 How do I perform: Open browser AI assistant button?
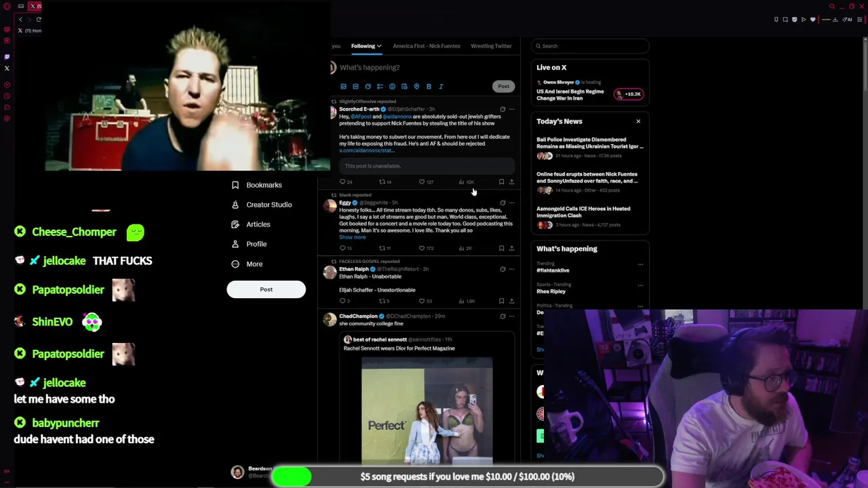tap(847, 20)
